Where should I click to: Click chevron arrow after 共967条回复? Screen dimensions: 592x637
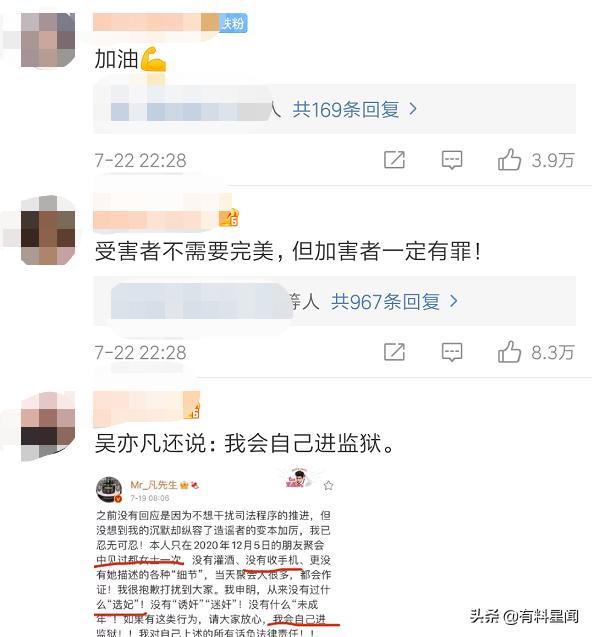coord(453,301)
